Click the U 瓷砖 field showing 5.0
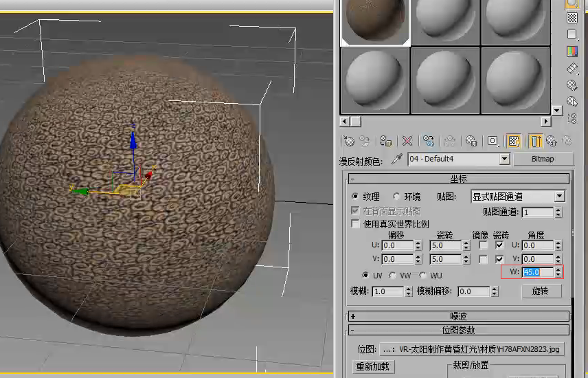588x378 pixels. [x=446, y=245]
